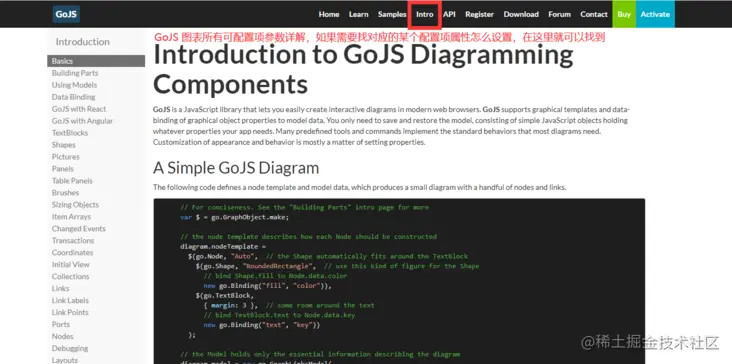This screenshot has height=364, width=732.
Task: Open Pictures sidebar link
Action: (65, 157)
